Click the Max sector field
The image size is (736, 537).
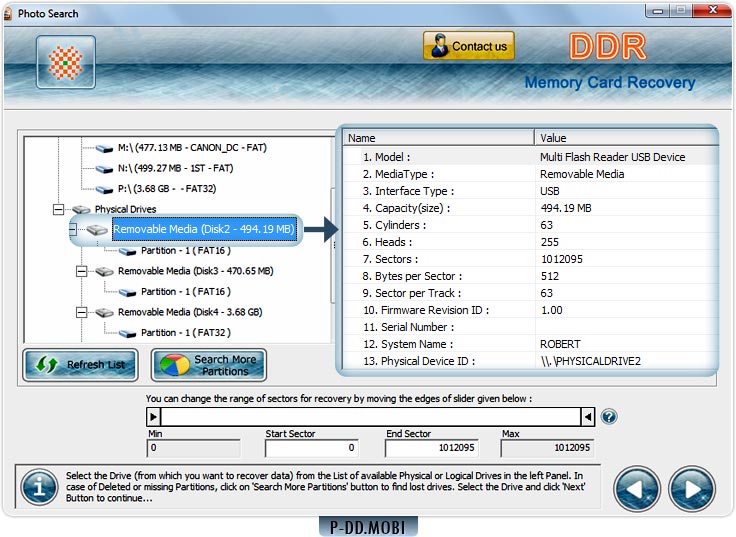tap(547, 448)
